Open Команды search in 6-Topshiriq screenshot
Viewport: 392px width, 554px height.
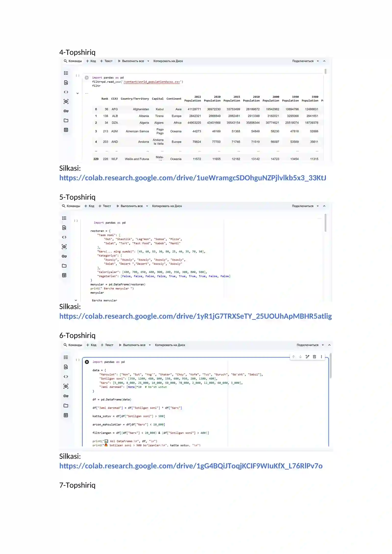pyautogui.click(x=73, y=345)
